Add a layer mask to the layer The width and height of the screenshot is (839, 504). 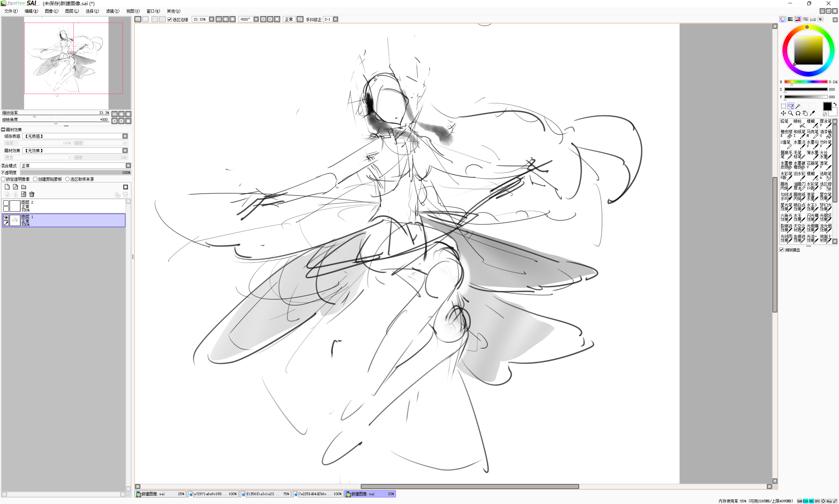tap(126, 187)
